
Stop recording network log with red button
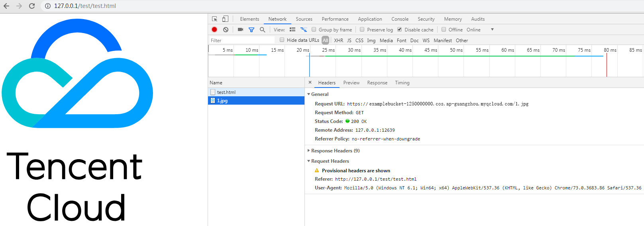[214, 29]
